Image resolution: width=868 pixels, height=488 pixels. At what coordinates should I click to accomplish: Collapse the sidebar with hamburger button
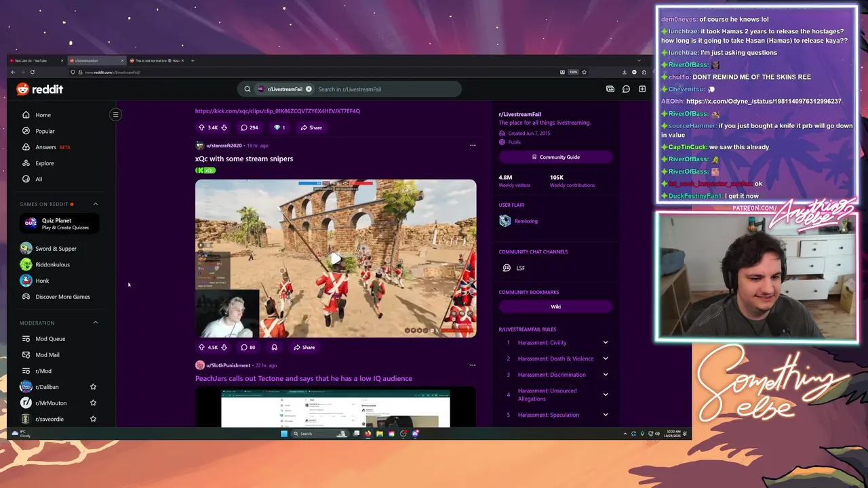(116, 115)
